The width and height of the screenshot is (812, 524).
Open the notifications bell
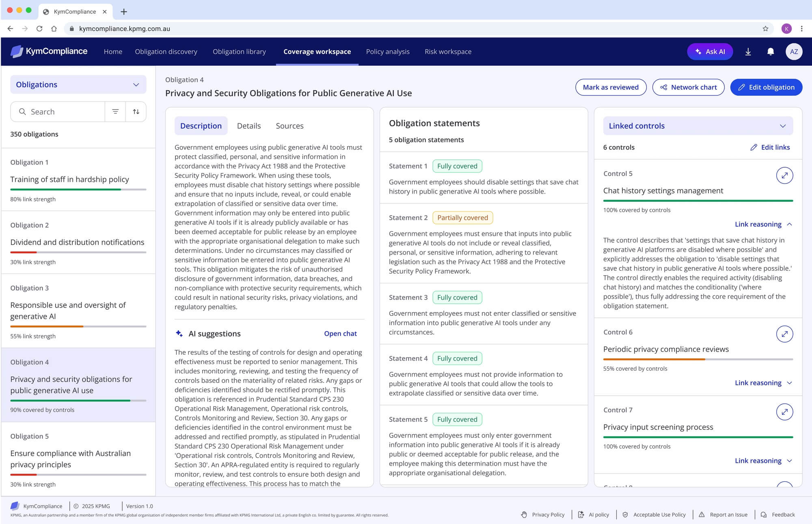pos(770,52)
